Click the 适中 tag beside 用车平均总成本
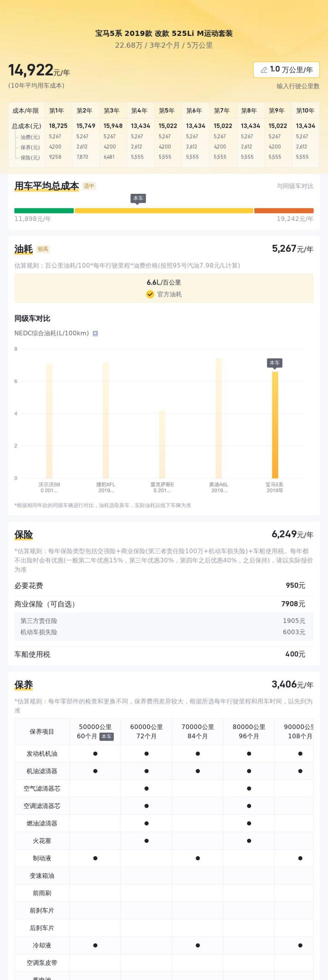The image size is (328, 980). (x=89, y=186)
